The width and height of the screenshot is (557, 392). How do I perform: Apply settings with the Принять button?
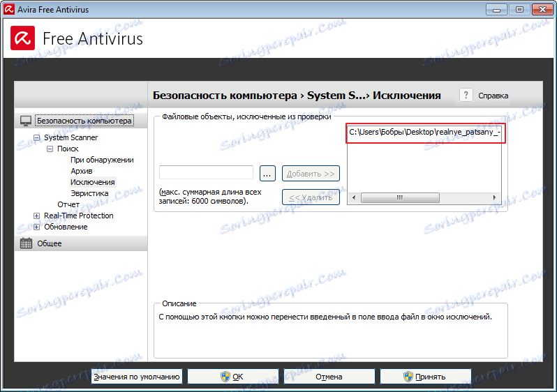click(426, 377)
